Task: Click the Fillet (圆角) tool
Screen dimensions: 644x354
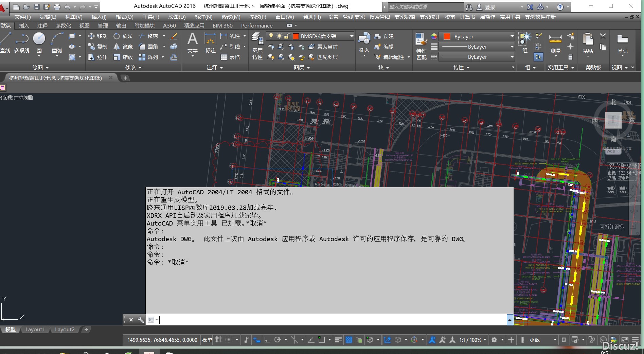Action: (x=148, y=47)
